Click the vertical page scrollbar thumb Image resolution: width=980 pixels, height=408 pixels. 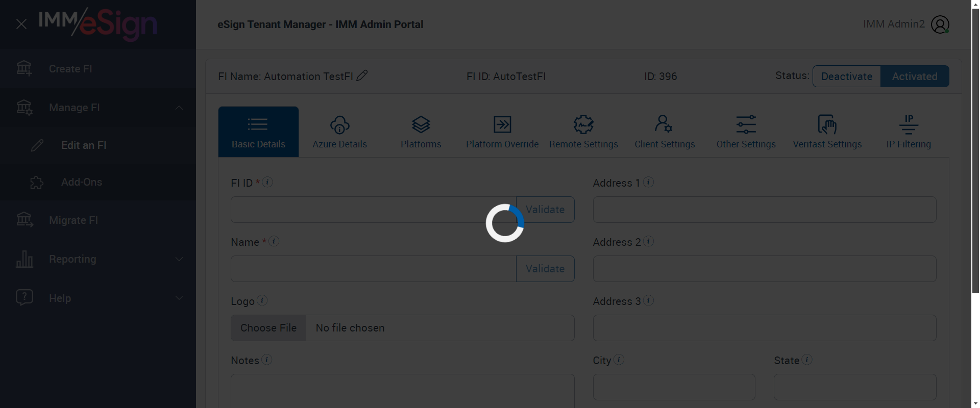point(975,150)
